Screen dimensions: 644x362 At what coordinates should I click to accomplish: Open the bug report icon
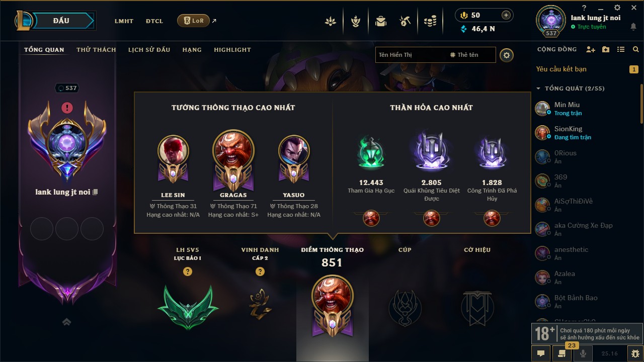(635, 353)
